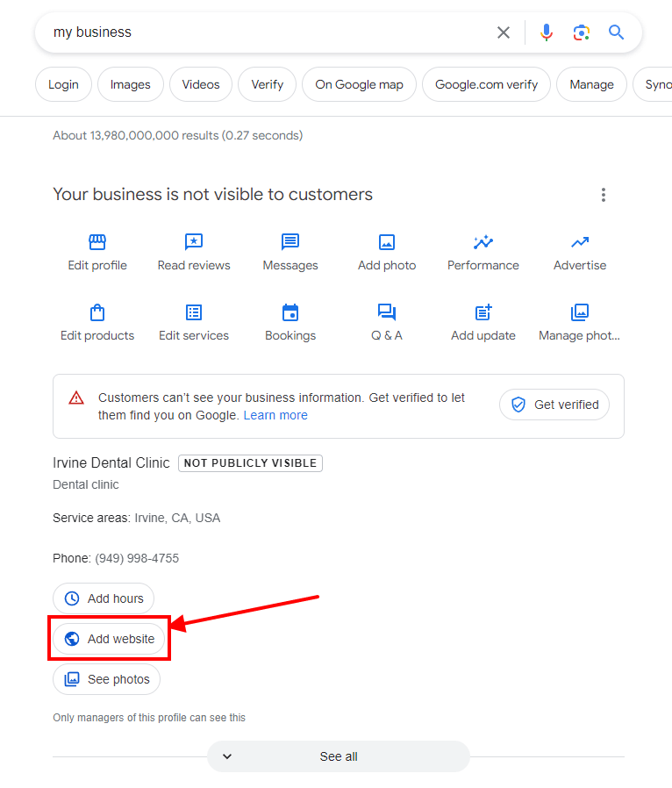Start a voice search with the microphone
Image resolution: width=672 pixels, height=788 pixels.
pyautogui.click(x=546, y=32)
